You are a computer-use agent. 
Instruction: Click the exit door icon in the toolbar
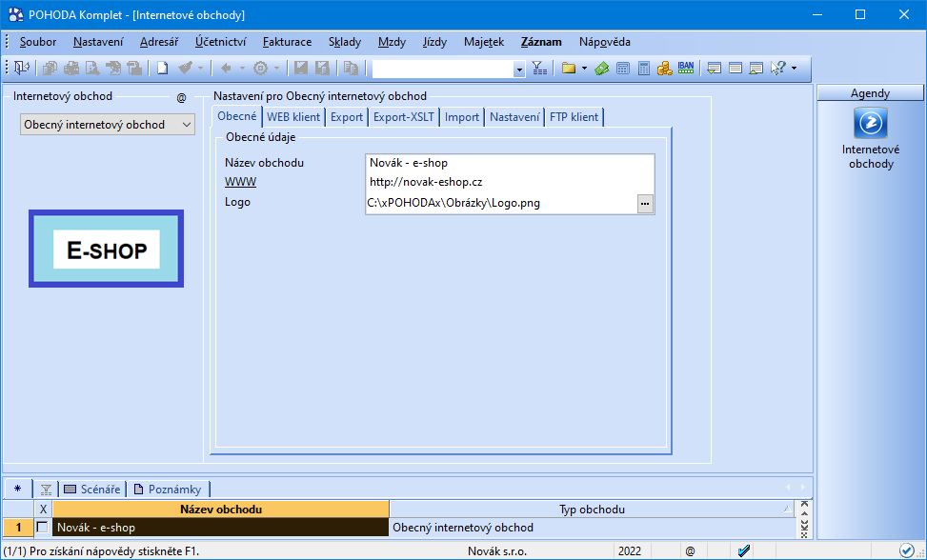coord(22,69)
